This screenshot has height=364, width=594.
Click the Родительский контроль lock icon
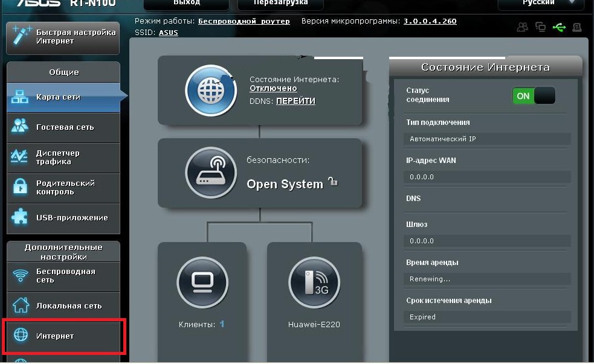[x=20, y=187]
